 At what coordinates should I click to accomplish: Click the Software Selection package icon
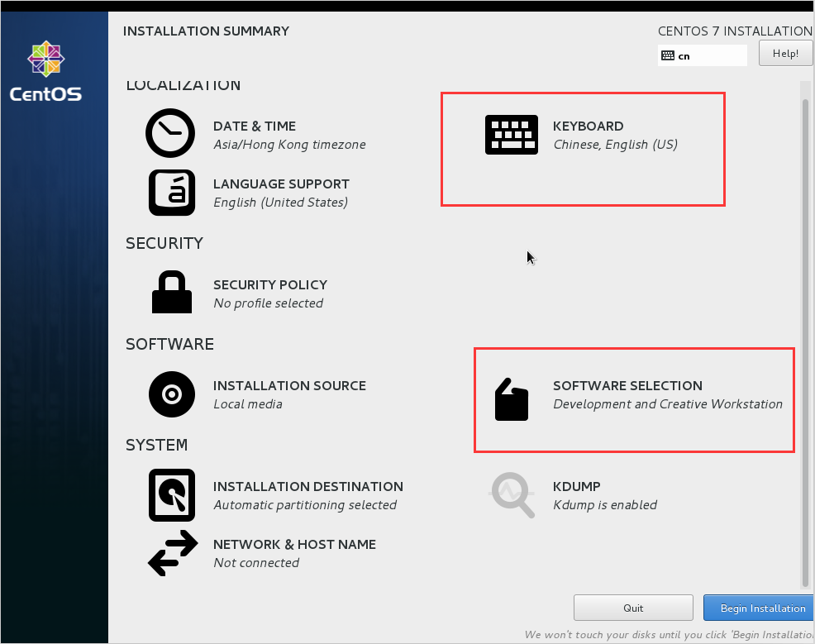click(512, 399)
